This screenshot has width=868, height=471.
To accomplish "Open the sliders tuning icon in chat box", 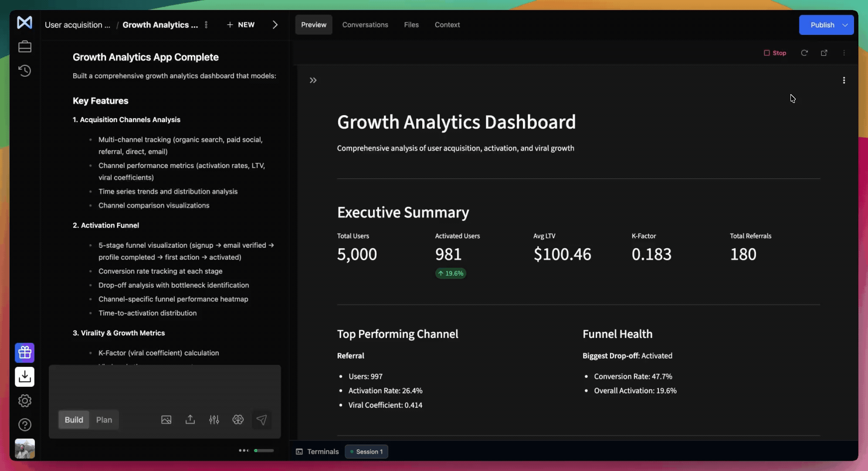I will [214, 420].
